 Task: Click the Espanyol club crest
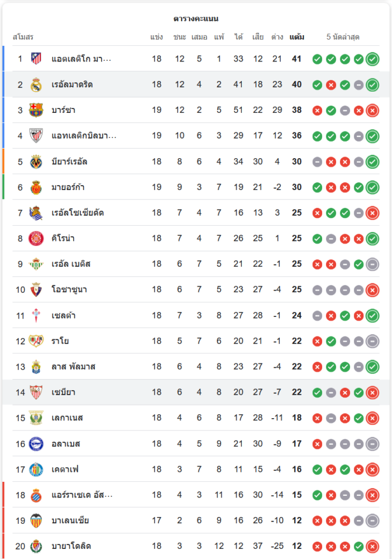coord(36,495)
